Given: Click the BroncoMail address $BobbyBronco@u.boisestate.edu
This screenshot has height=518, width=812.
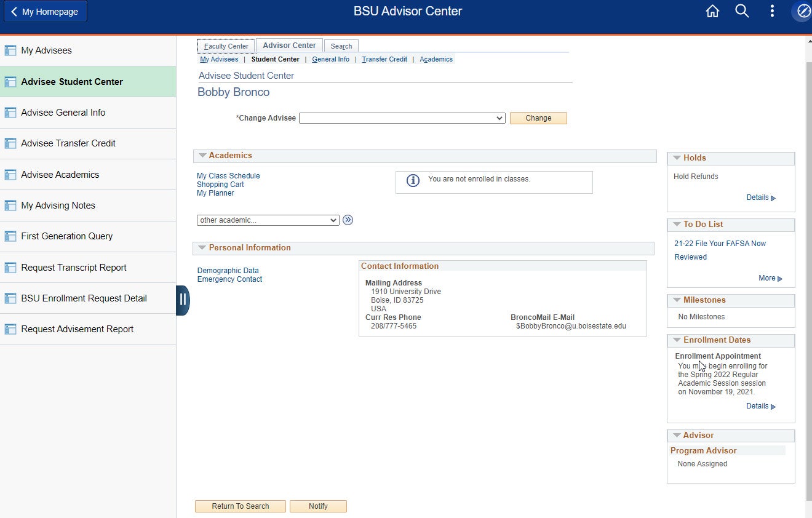Looking at the screenshot, I should tap(571, 326).
